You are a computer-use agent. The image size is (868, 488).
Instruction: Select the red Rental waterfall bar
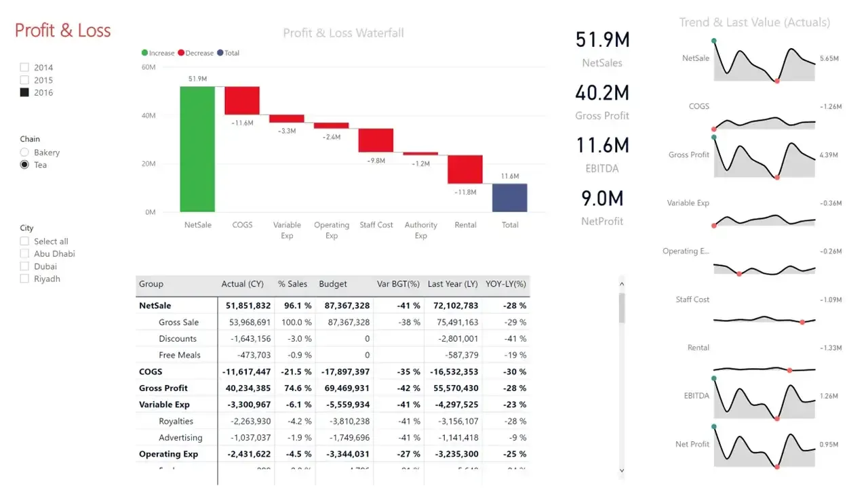[x=465, y=169]
